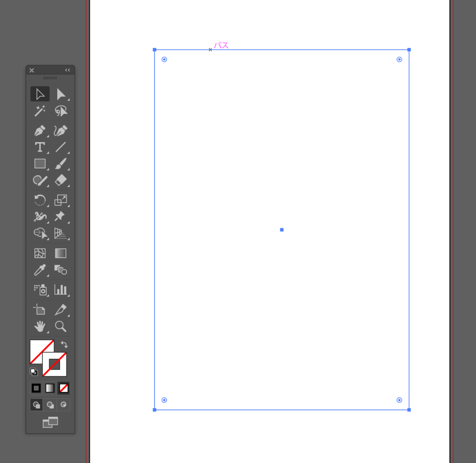Collapse the tools panel with double arrows
Screen dimensions: 476x463
(x=67, y=70)
